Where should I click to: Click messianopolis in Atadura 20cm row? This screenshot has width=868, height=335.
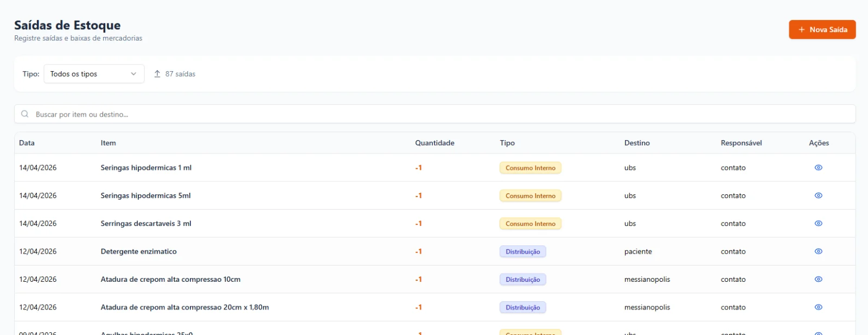coord(647,307)
